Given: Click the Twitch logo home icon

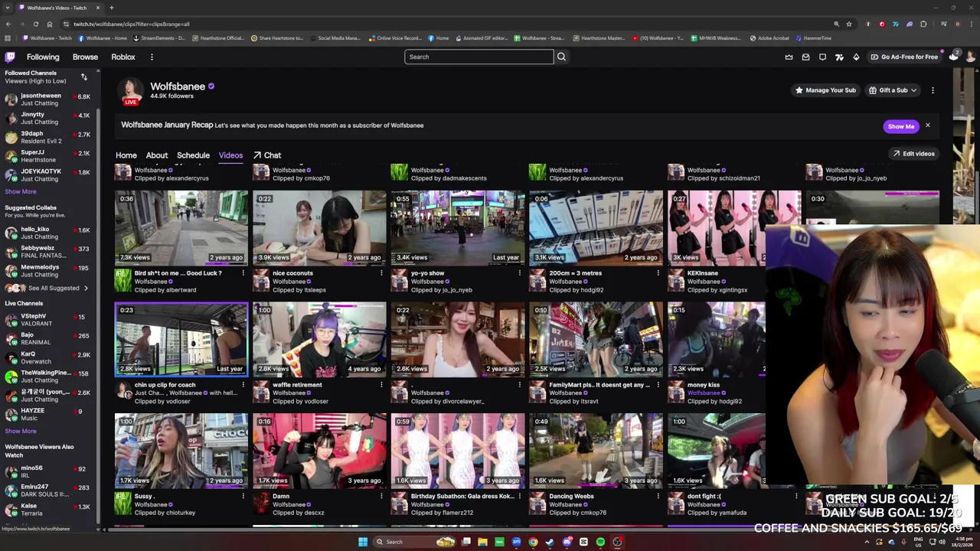Looking at the screenshot, I should pos(10,57).
